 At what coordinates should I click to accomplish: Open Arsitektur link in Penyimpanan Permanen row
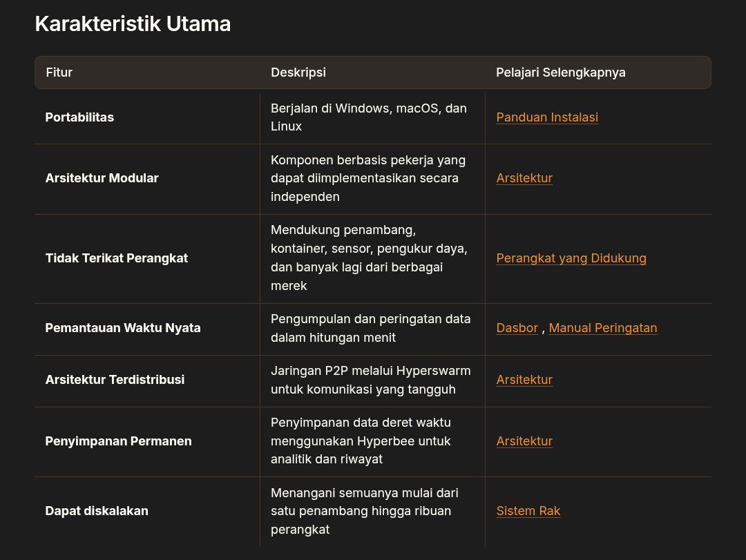click(x=524, y=441)
